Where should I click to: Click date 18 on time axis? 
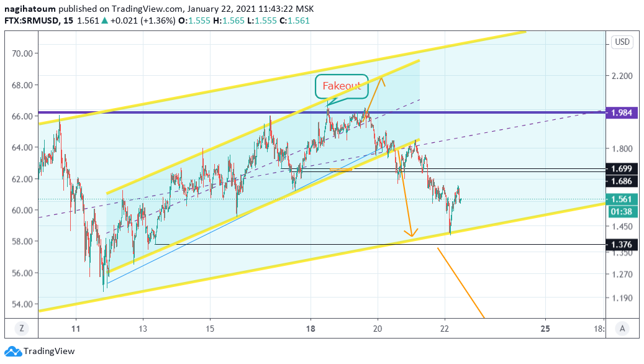point(311,329)
